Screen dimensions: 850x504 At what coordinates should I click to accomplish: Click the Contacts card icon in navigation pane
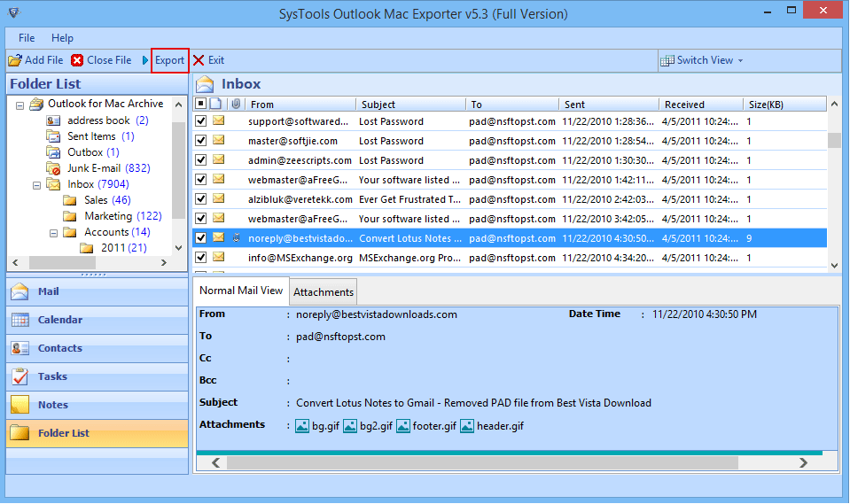20,348
